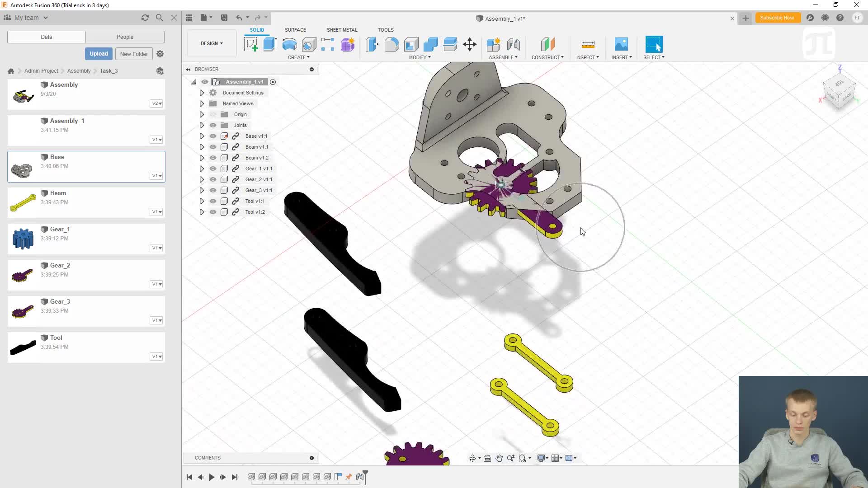The height and width of the screenshot is (488, 868).
Task: Select the New Component tool
Action: (493, 44)
